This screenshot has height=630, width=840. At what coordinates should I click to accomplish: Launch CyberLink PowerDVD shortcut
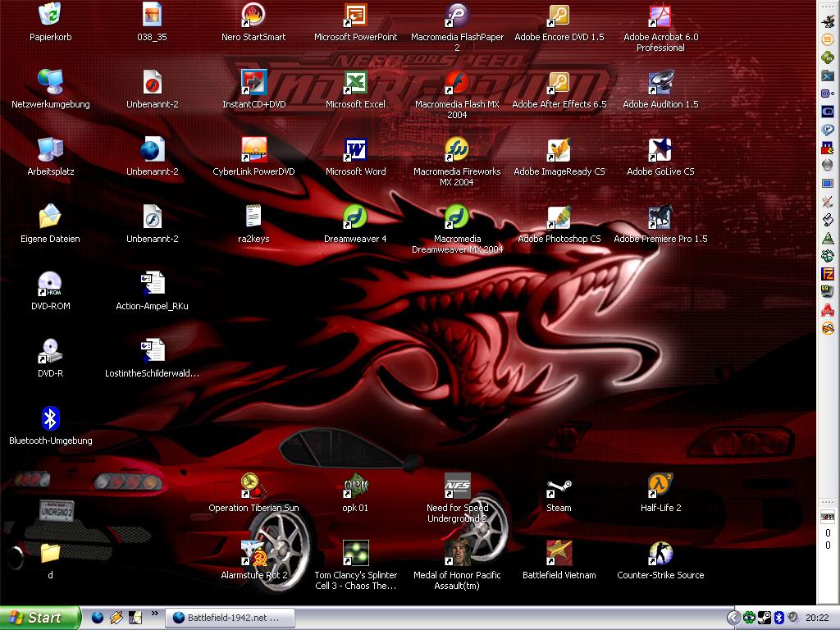[253, 149]
